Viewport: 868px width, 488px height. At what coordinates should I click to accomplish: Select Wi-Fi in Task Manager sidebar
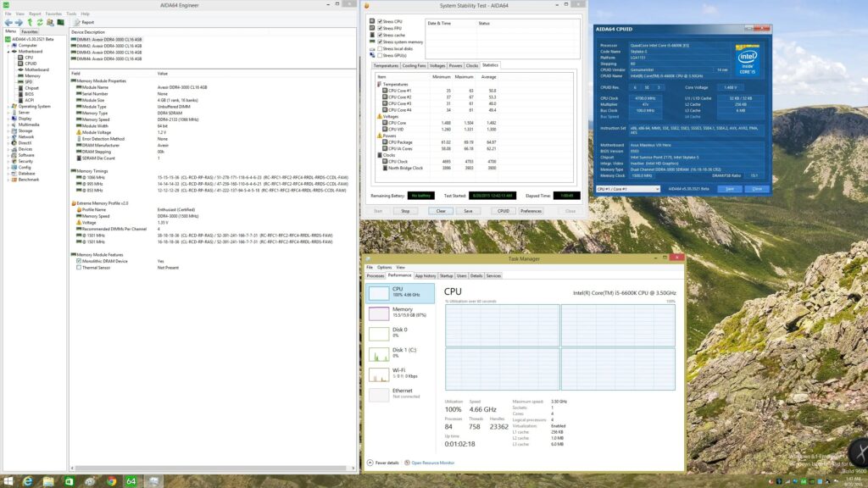pyautogui.click(x=400, y=374)
